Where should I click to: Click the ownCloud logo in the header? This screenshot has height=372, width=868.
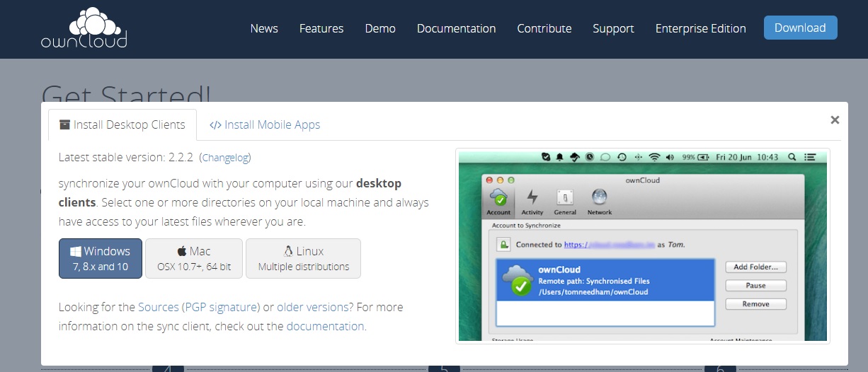coord(84,27)
